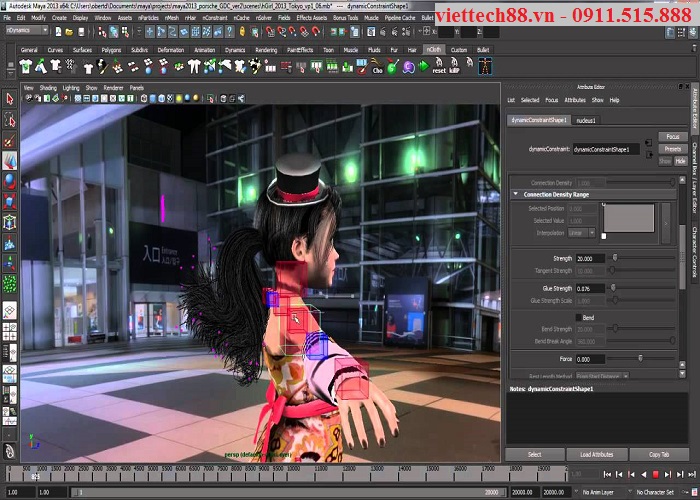The image size is (700, 500).
Task: Click the Load Attributes button
Action: 599,454
